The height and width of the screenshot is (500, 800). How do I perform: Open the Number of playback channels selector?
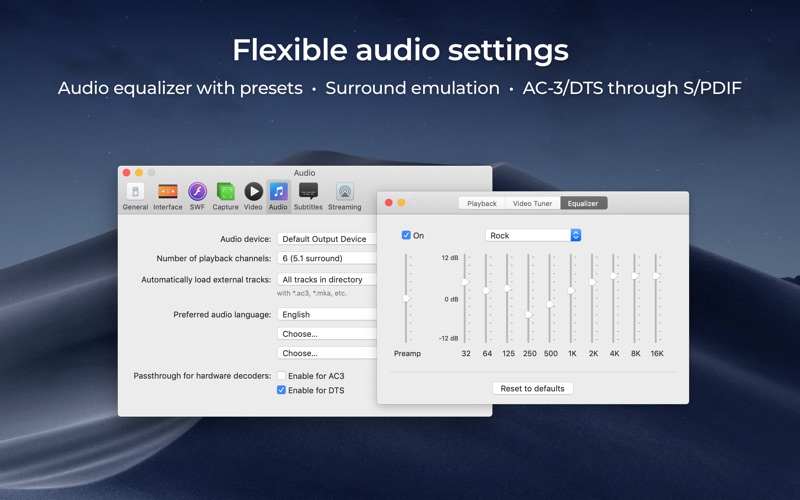(x=327, y=258)
